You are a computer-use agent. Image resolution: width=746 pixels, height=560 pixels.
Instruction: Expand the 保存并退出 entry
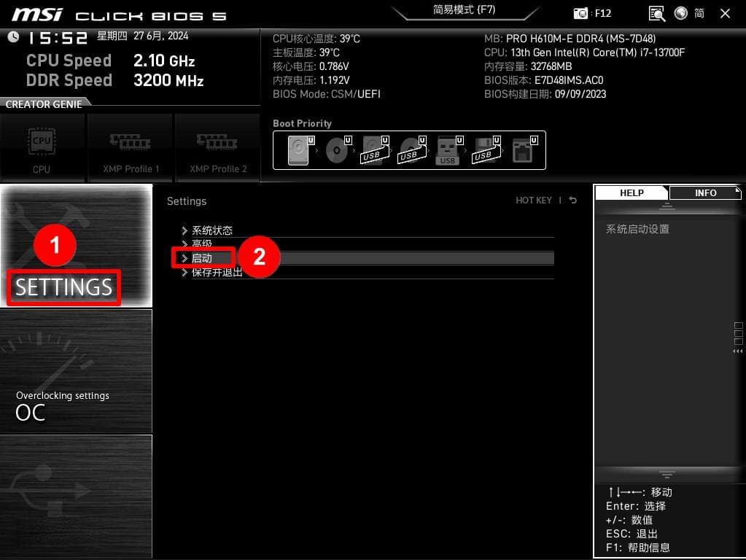tap(368, 272)
